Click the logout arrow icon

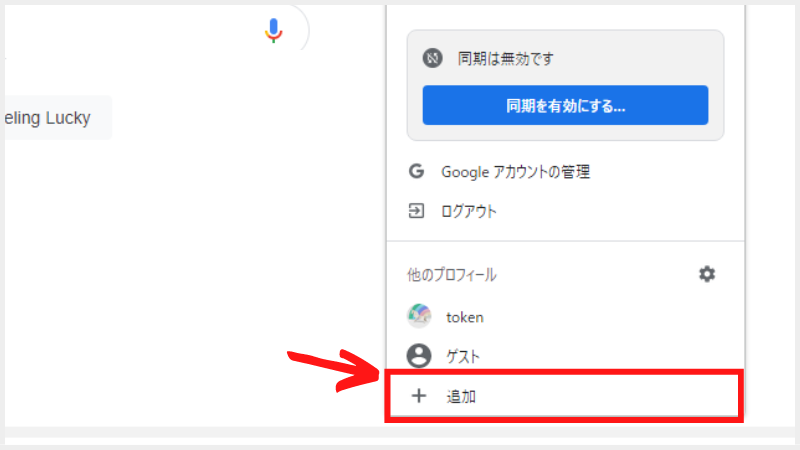416,211
